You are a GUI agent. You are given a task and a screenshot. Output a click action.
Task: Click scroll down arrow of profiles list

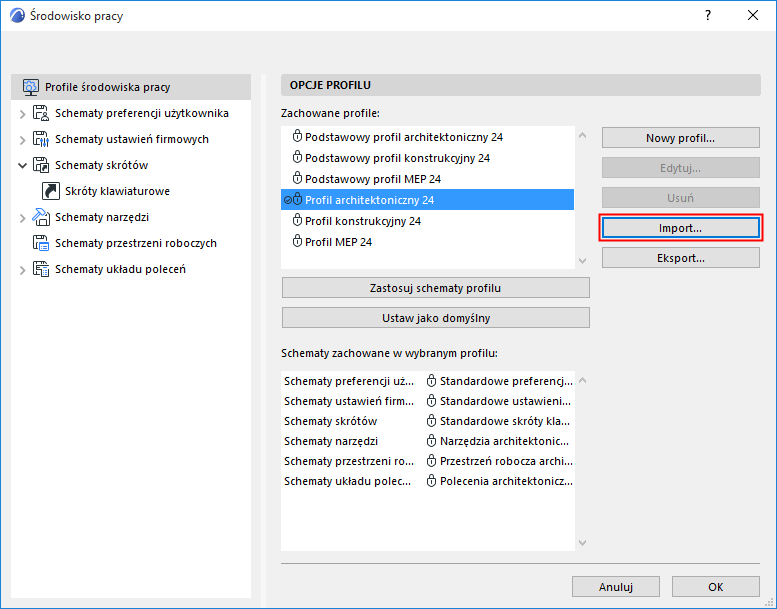583,261
